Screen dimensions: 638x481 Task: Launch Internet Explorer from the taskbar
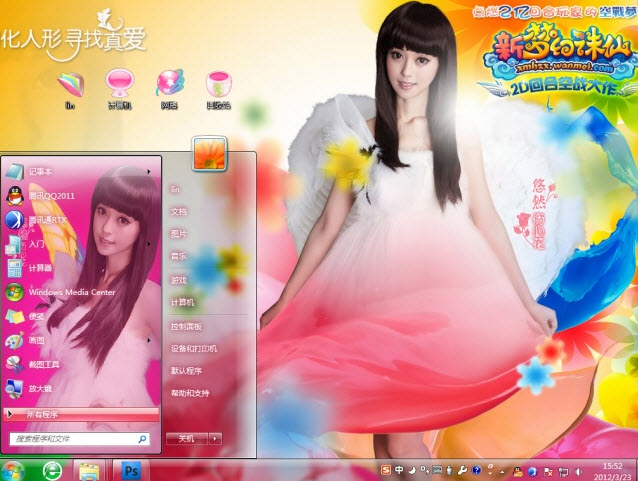click(52, 471)
